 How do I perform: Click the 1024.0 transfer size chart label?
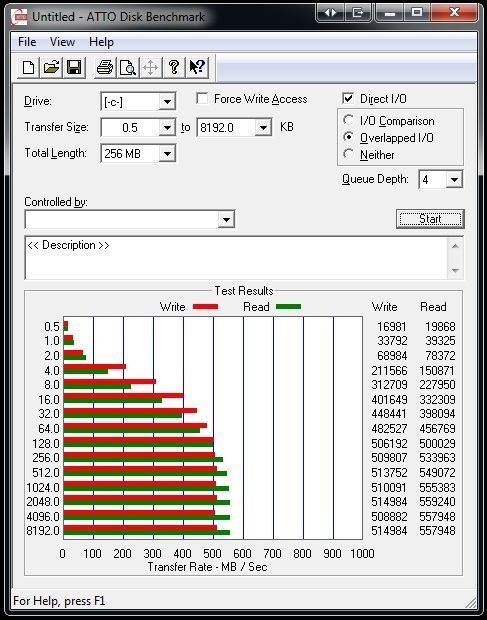[x=43, y=487]
